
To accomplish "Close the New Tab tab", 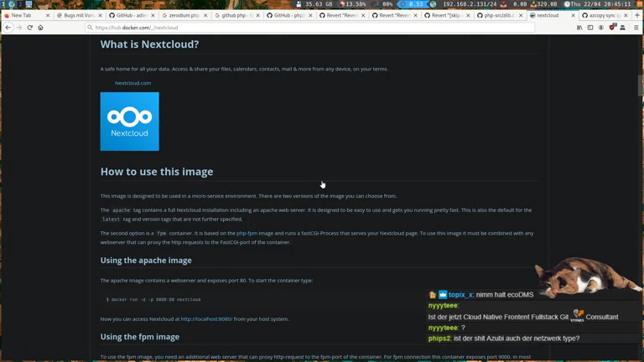I will pos(48,15).
